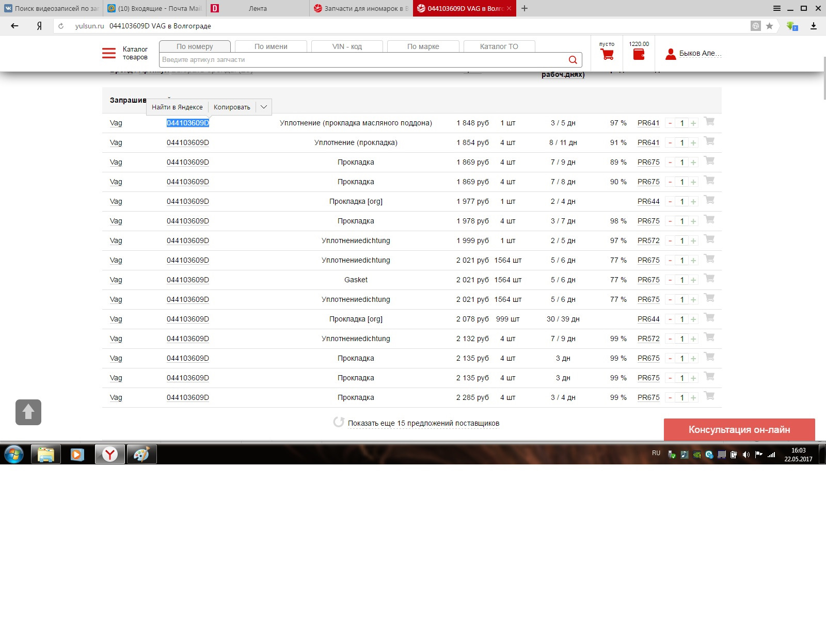This screenshot has width=826, height=644.
Task: Open PR644 link in 1 977 руб row
Action: pos(648,201)
